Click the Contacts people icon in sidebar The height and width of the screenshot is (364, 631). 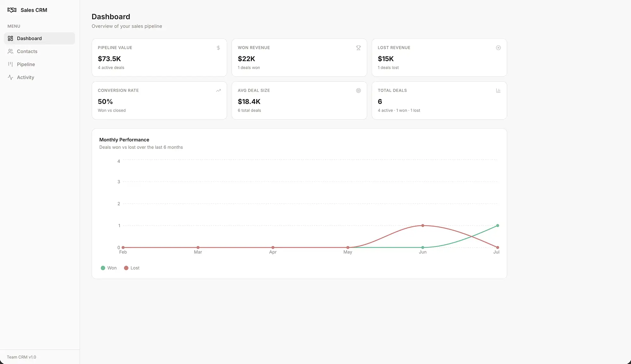point(10,51)
